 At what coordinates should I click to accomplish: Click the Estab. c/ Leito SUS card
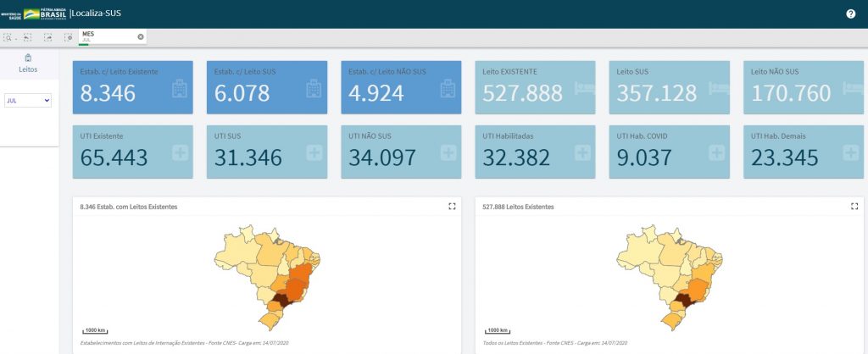click(266, 87)
